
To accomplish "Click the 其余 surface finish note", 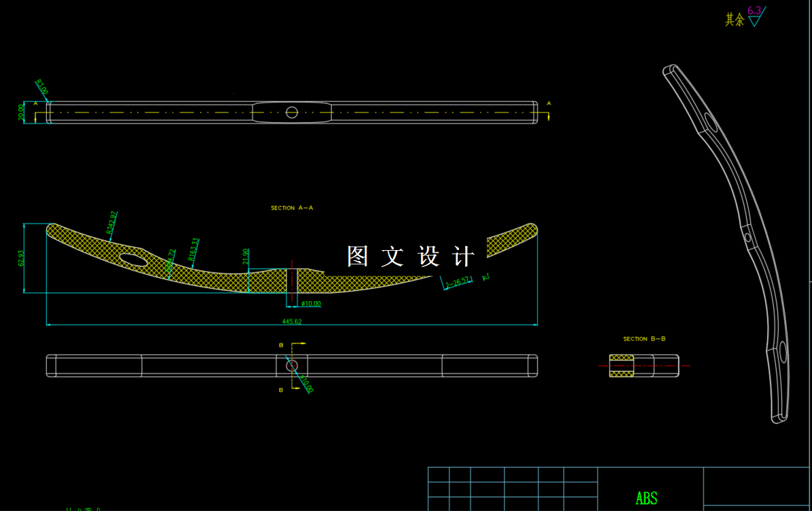I will point(735,20).
